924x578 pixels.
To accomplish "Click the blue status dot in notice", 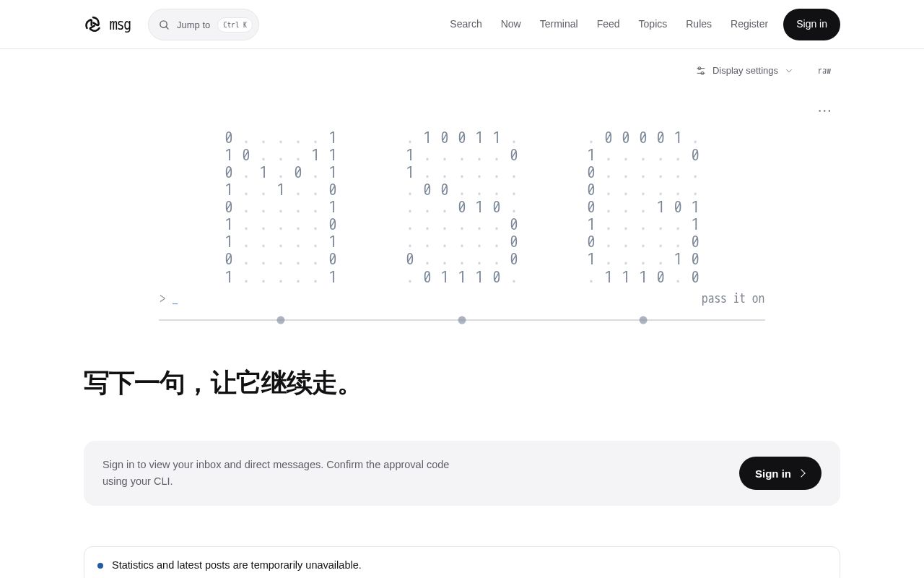I will pyautogui.click(x=100, y=566).
